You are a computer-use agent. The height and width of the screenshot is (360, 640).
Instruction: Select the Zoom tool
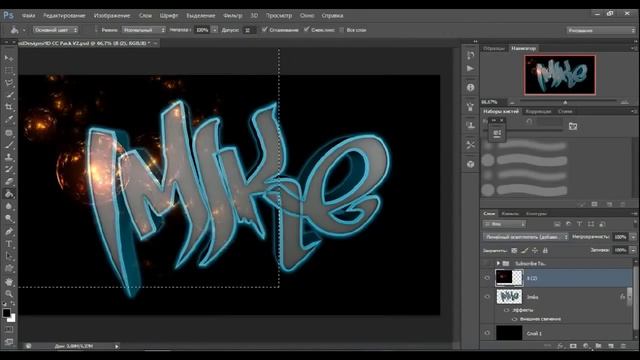coord(9,294)
